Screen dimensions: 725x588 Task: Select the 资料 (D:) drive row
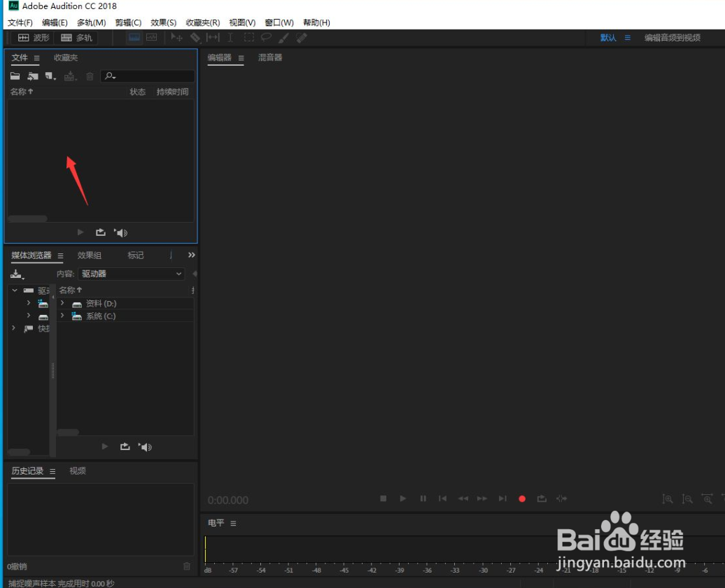(x=125, y=304)
